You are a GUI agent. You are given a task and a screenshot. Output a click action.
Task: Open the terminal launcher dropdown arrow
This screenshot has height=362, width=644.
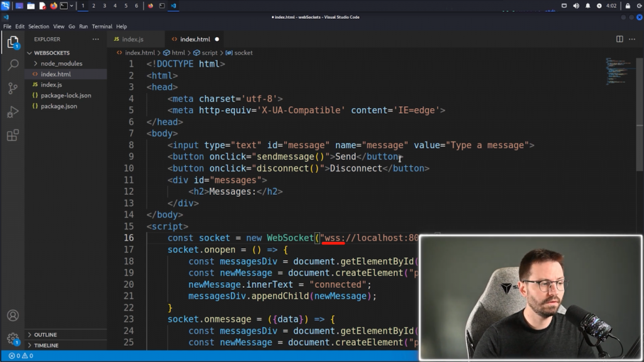pyautogui.click(x=72, y=6)
